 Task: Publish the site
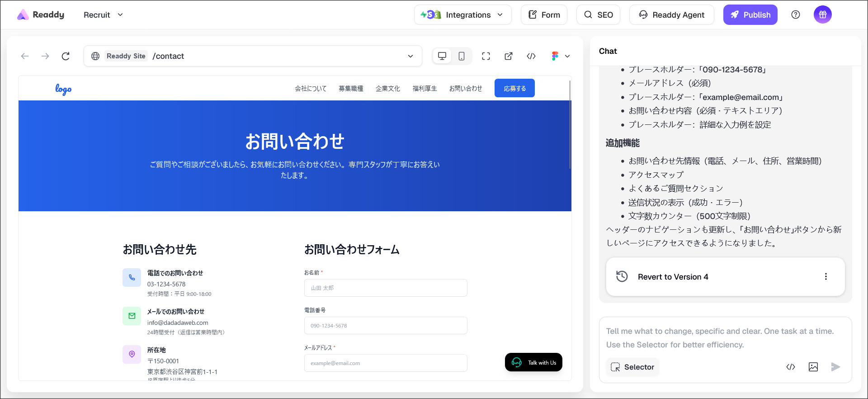click(750, 15)
